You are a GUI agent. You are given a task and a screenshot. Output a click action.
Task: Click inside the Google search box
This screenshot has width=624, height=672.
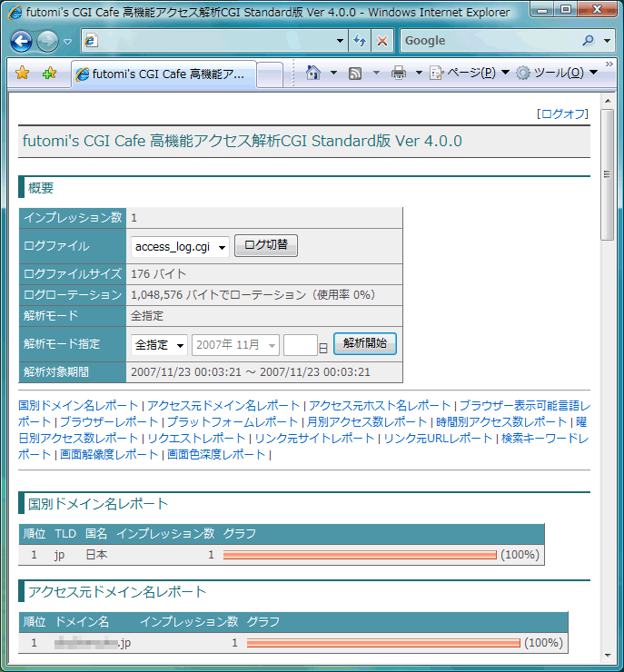489,41
